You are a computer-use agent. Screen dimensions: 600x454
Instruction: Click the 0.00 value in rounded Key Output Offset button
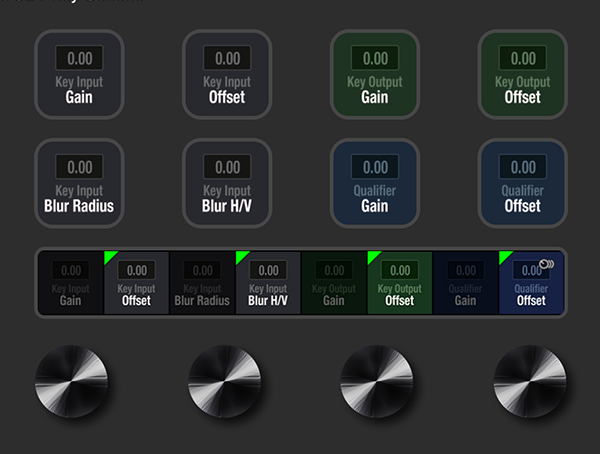tap(523, 58)
